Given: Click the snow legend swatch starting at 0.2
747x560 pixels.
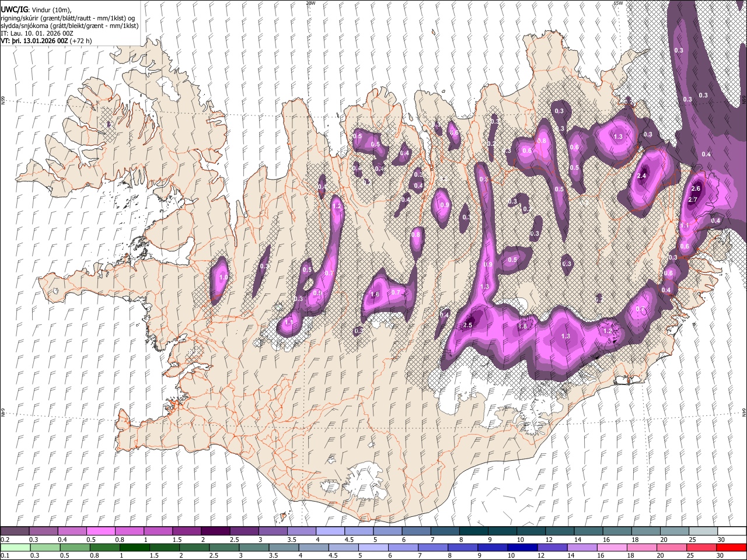Looking at the screenshot, I should [15, 531].
